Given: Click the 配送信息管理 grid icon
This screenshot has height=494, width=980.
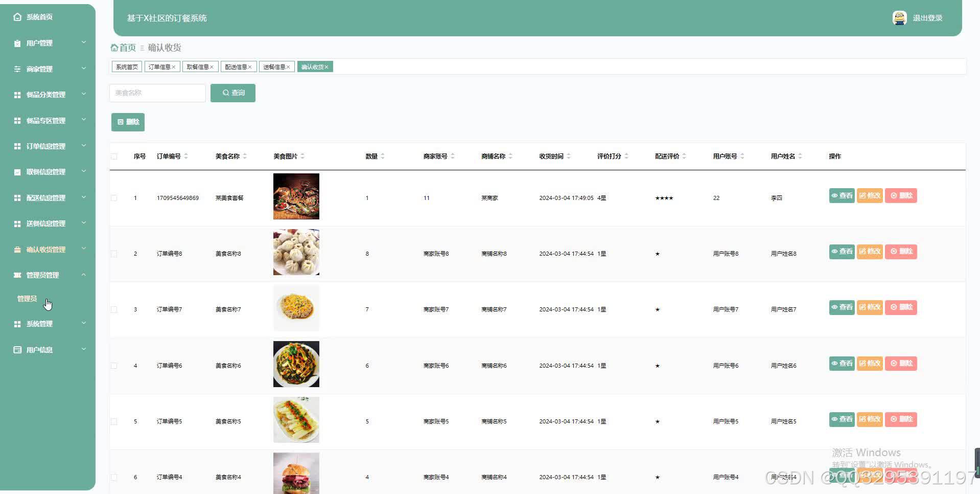Looking at the screenshot, I should (17, 198).
